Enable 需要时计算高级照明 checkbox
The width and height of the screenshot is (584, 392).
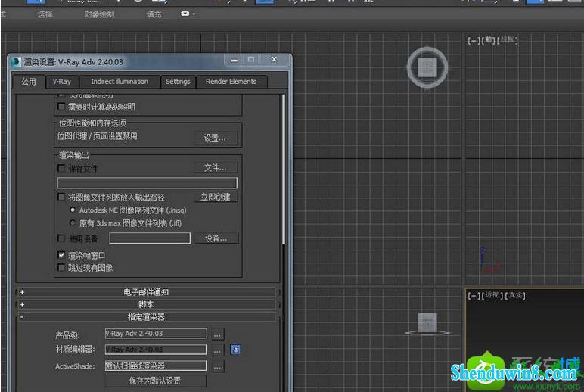pyautogui.click(x=62, y=107)
